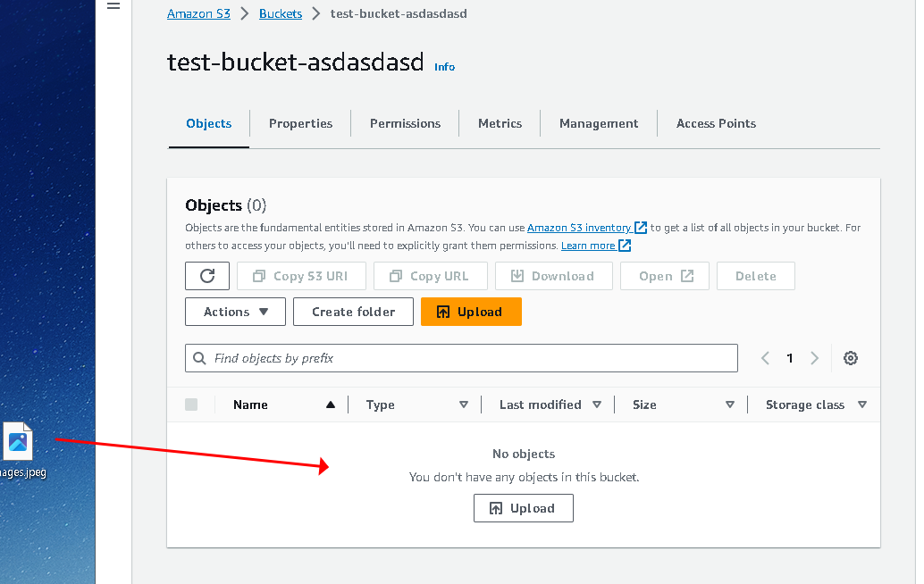Viewport: 924px width, 584px height.
Task: Go to previous page arrow
Action: point(765,358)
